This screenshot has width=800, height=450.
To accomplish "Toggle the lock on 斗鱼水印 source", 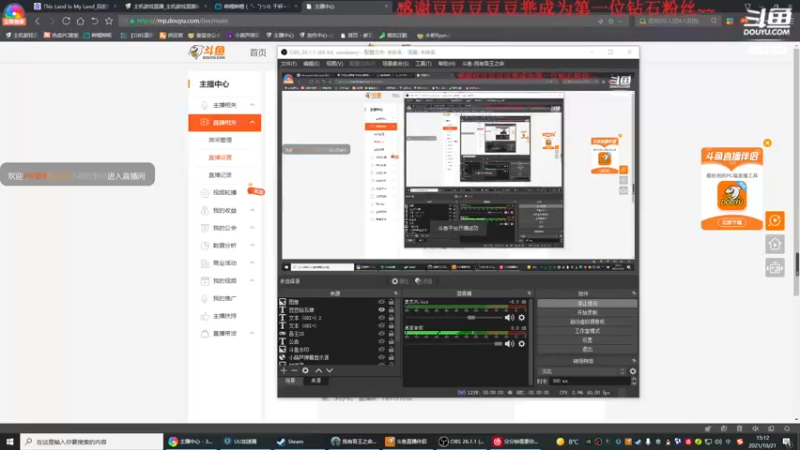I will pos(391,349).
